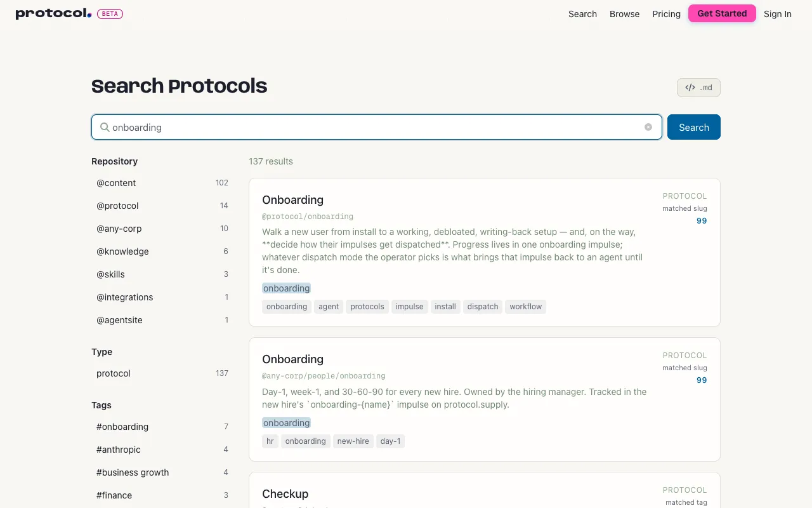The image size is (812, 508).
Task: Filter by @any-corp repository
Action: 162,229
